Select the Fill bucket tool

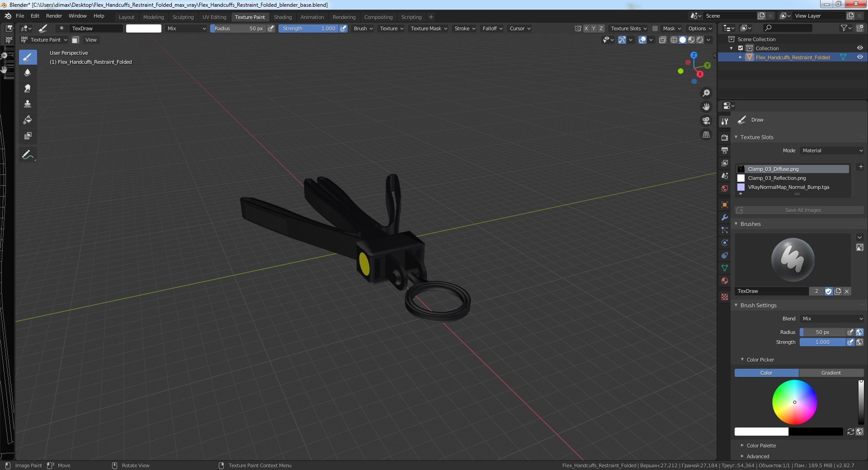click(x=28, y=120)
